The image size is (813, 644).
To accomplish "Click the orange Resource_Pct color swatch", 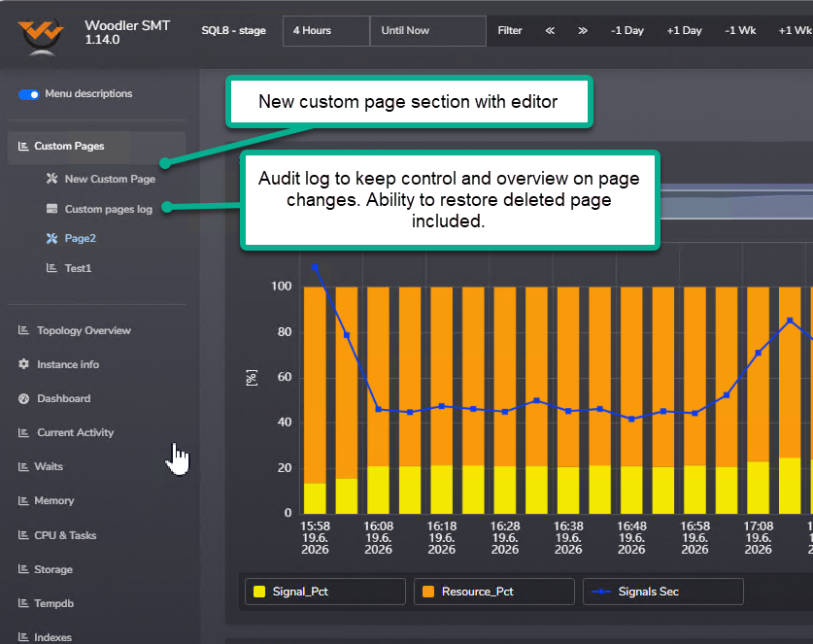I will (428, 592).
